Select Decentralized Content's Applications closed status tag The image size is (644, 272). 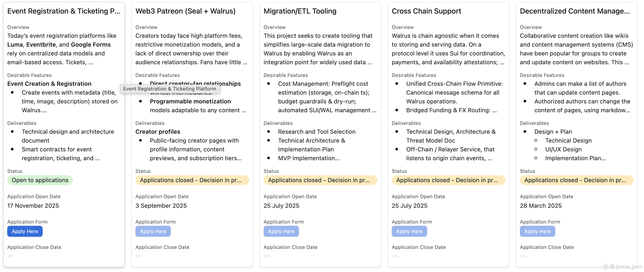pos(576,180)
